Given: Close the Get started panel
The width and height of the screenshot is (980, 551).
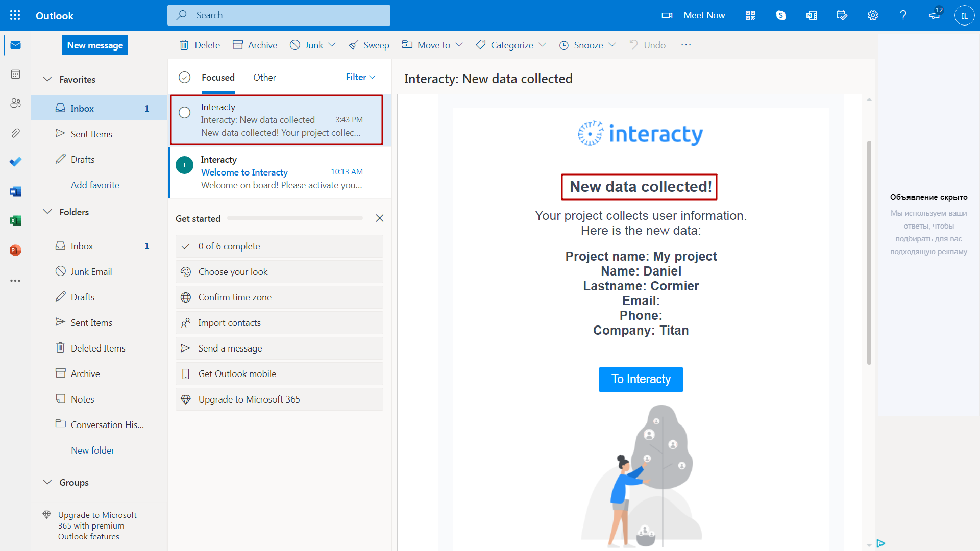Looking at the screenshot, I should click(379, 218).
